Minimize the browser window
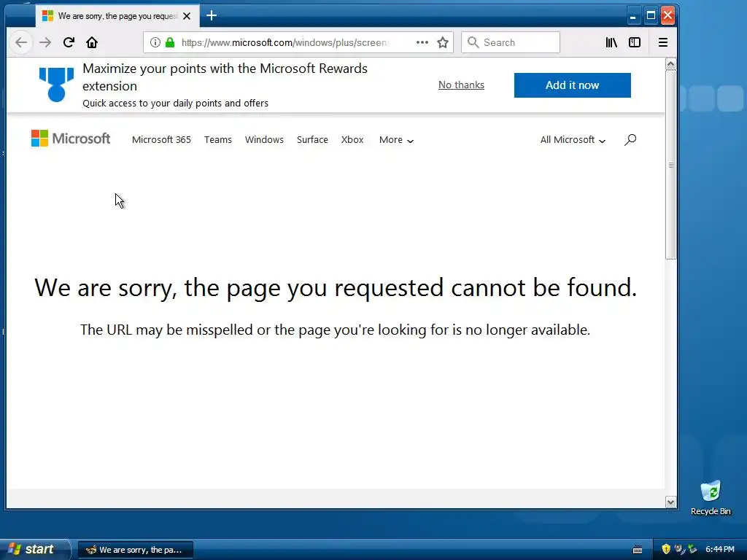 [x=632, y=16]
